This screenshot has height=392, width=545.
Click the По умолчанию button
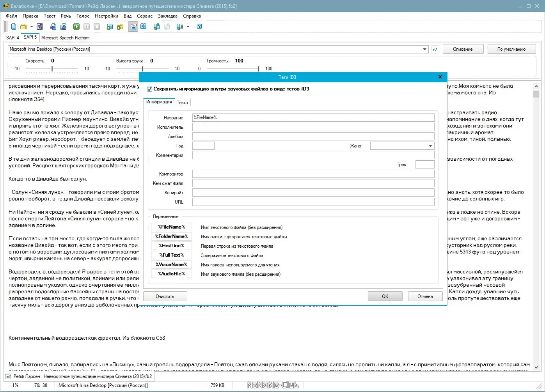[511, 49]
